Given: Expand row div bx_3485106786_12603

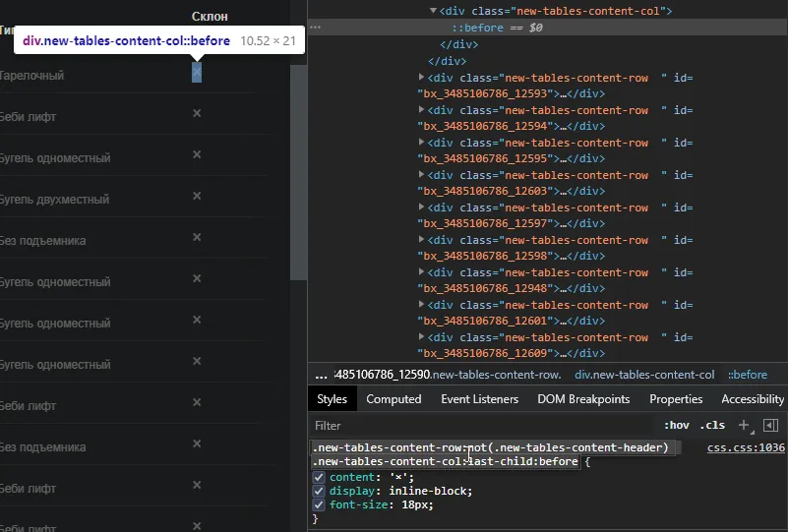Looking at the screenshot, I should point(421,174).
